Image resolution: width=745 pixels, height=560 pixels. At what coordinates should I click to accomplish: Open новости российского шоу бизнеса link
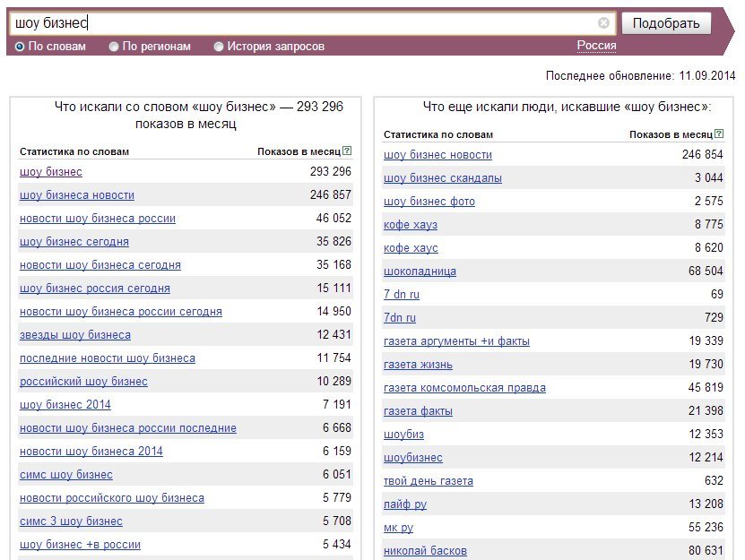point(112,497)
